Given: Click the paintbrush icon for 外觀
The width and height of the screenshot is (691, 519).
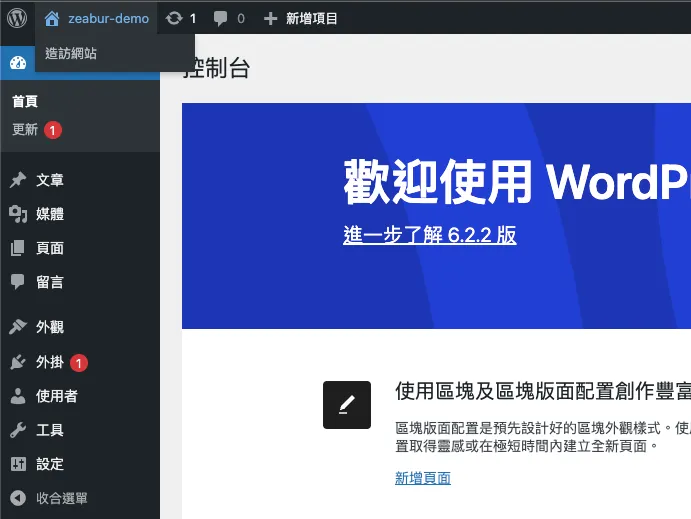Looking at the screenshot, I should (x=18, y=326).
